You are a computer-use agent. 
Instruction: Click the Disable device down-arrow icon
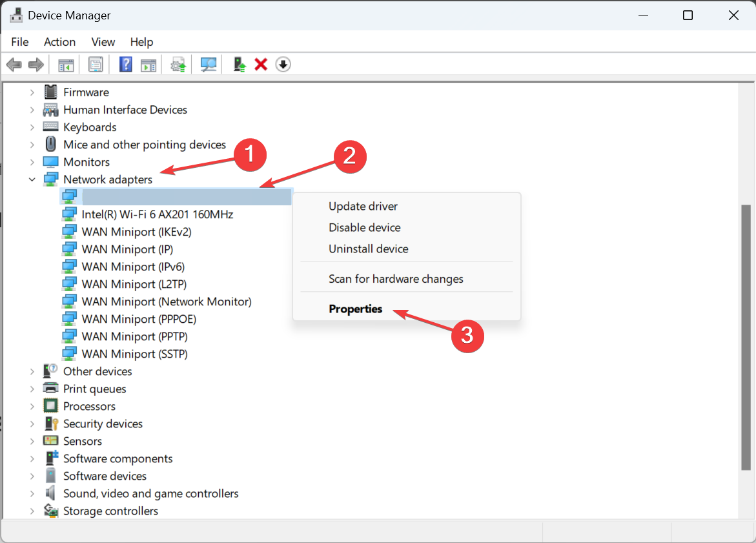click(x=283, y=65)
